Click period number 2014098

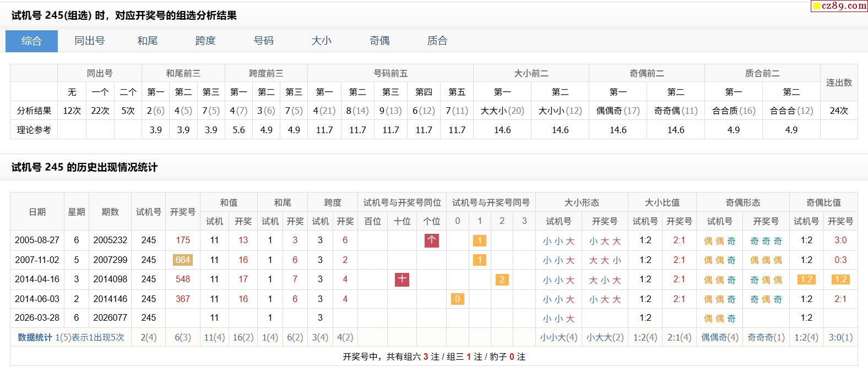click(110, 279)
